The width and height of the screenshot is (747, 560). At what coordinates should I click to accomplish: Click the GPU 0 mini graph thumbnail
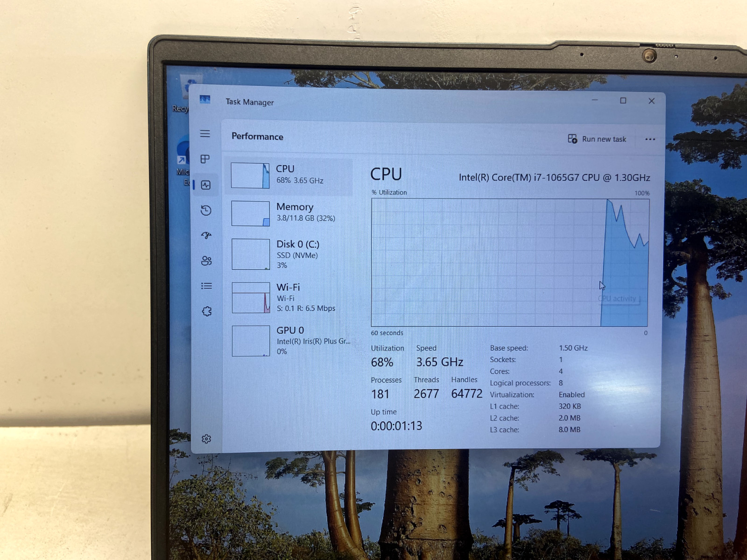point(251,341)
